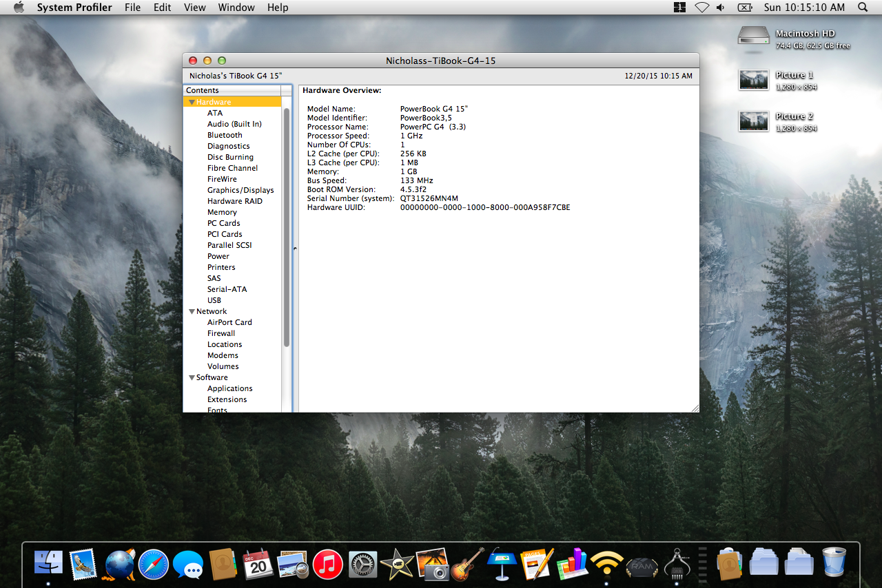
Task: Open the View menu
Action: pos(195,8)
